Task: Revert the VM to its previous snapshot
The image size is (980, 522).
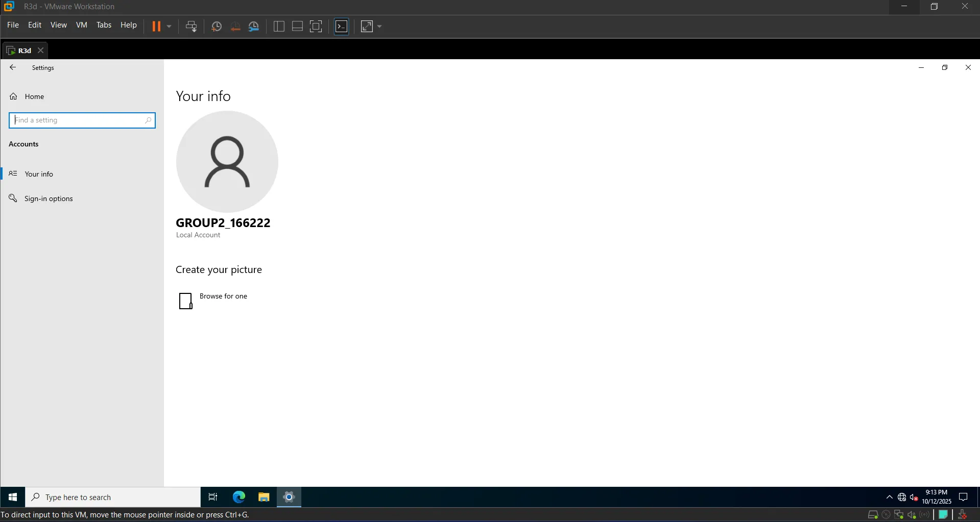Action: point(235,27)
